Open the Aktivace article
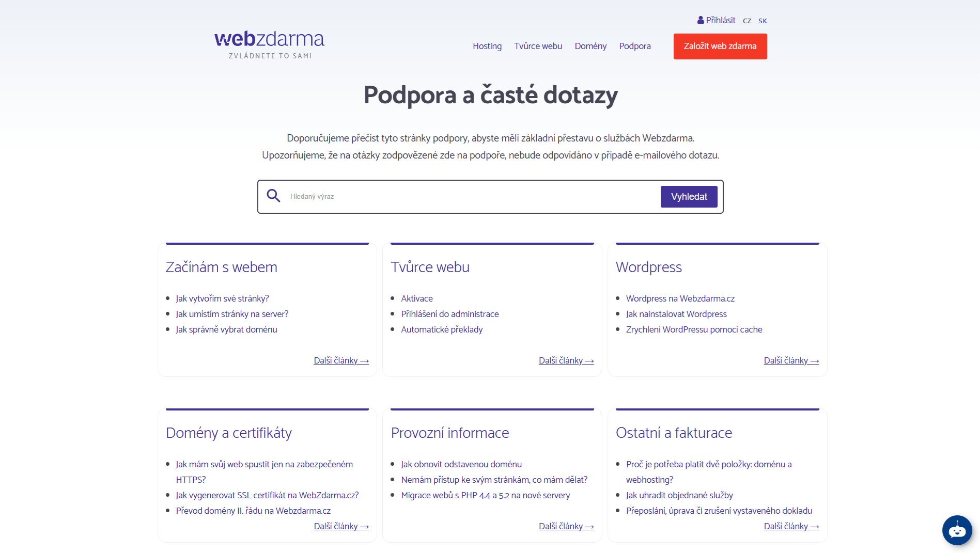Screen dimensions: 980x553 tap(417, 298)
